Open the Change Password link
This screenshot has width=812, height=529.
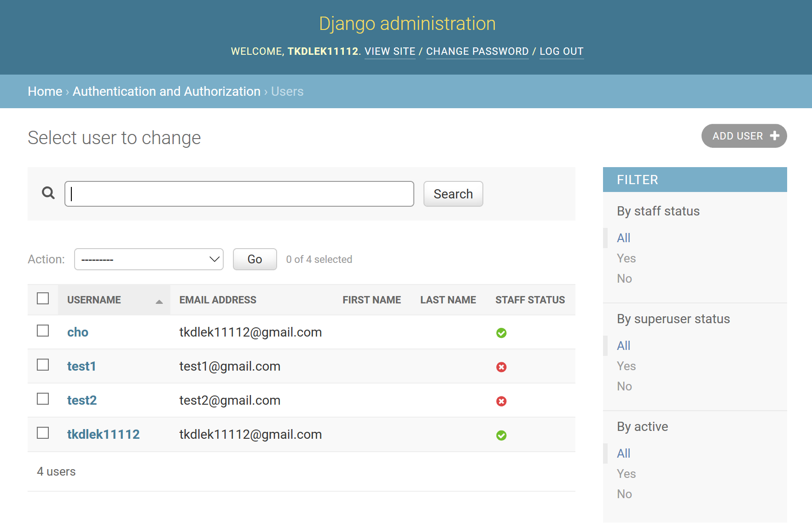(x=477, y=52)
